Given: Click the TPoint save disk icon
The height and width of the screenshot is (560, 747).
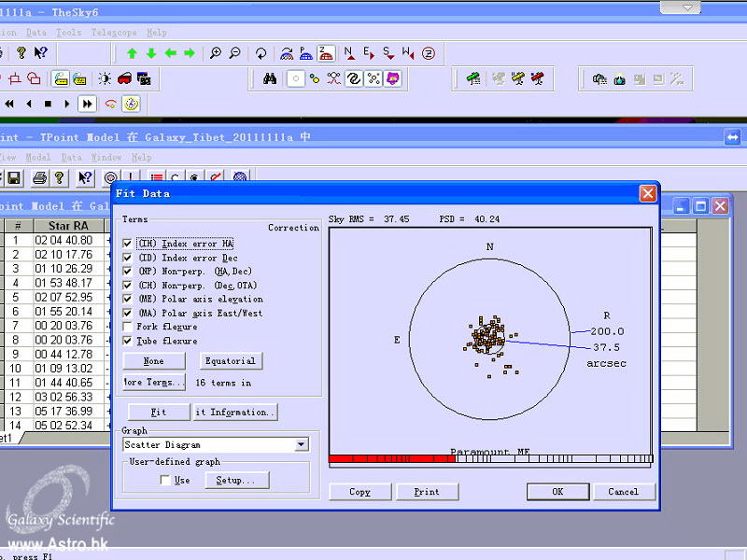Looking at the screenshot, I should point(14,177).
